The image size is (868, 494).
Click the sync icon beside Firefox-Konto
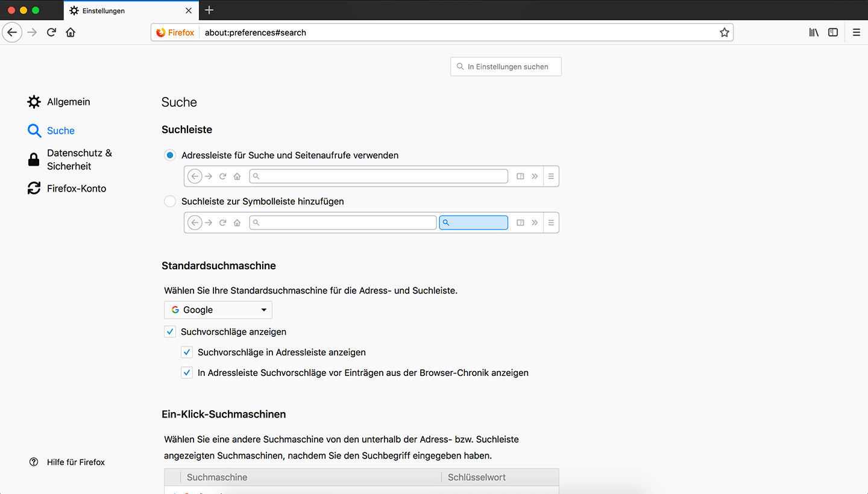coord(34,189)
